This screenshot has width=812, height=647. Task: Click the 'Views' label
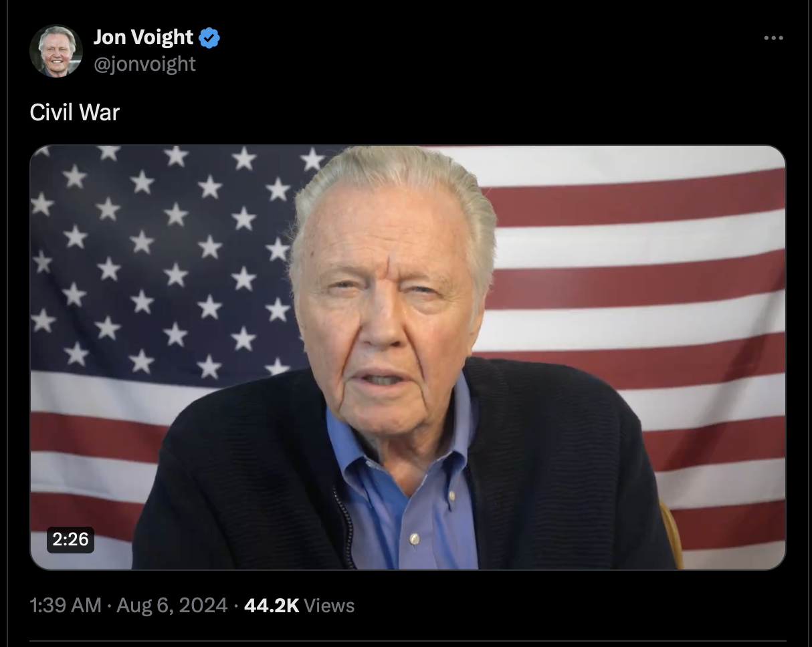(329, 606)
